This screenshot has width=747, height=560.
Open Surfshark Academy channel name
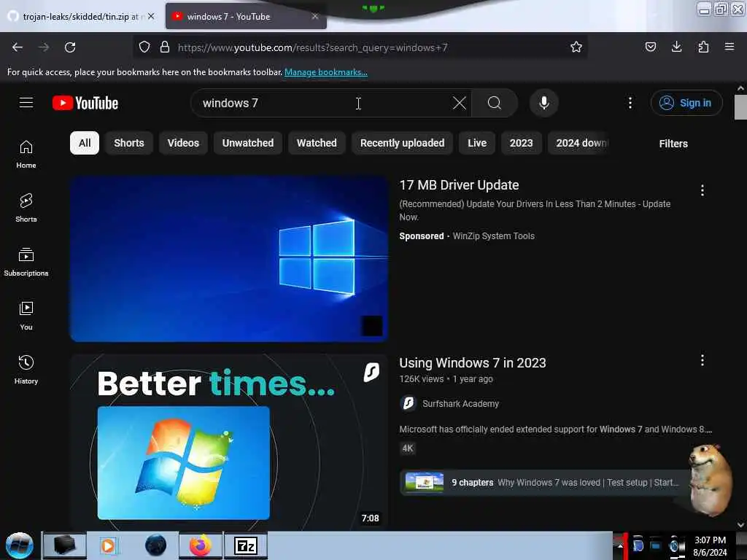pyautogui.click(x=461, y=404)
